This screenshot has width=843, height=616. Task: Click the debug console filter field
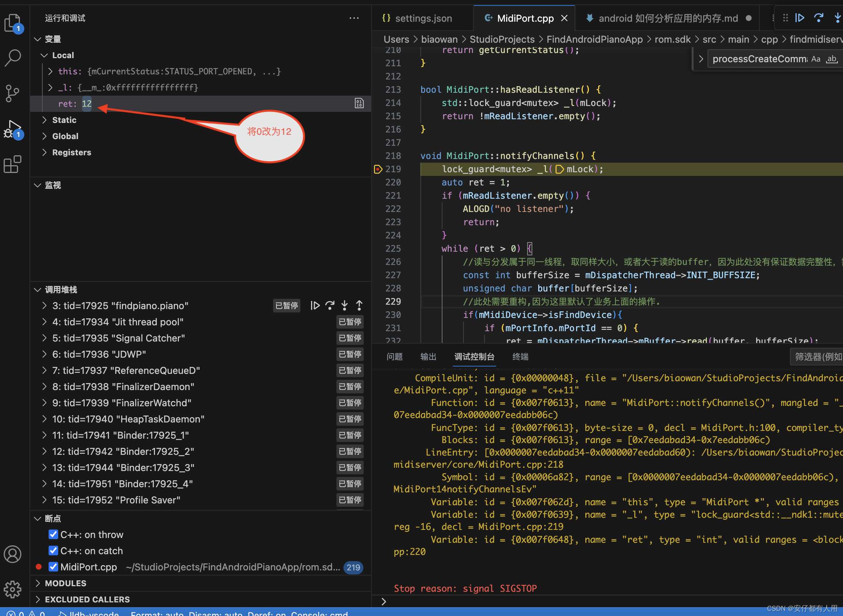[817, 357]
